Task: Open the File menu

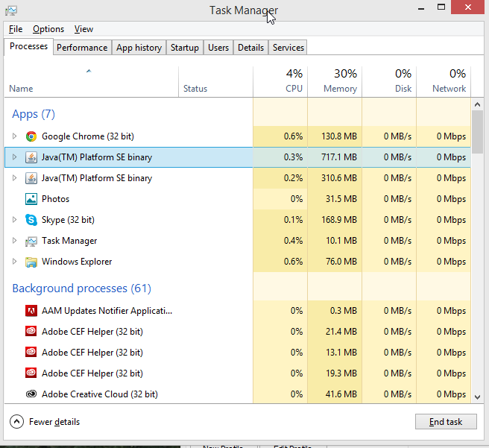Action: pos(16,29)
